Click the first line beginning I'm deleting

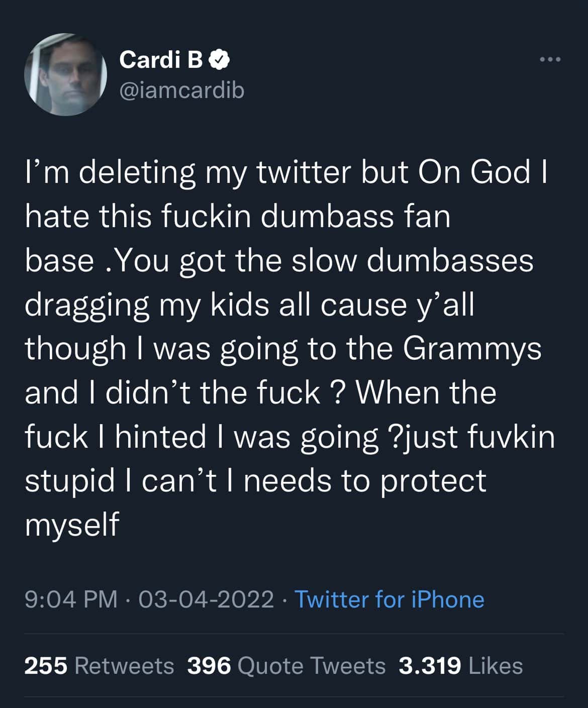tap(286, 173)
